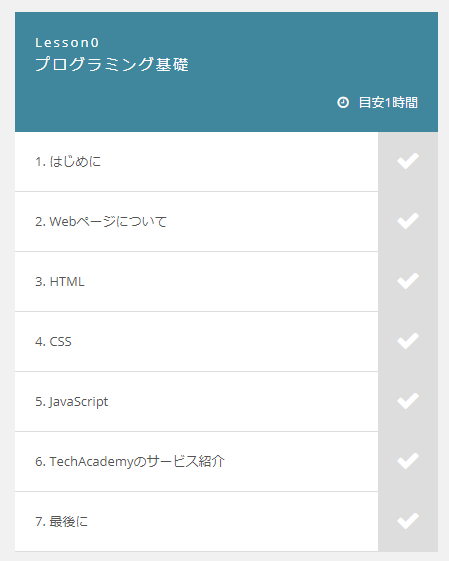Click checkmark icon beside HTML
The height and width of the screenshot is (561, 449).
tap(408, 281)
